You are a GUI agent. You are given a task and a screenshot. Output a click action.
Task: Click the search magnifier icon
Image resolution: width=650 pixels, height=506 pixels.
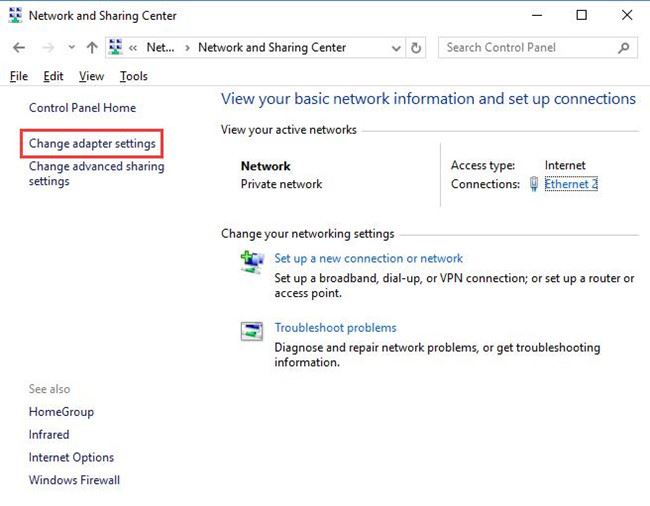[x=624, y=48]
